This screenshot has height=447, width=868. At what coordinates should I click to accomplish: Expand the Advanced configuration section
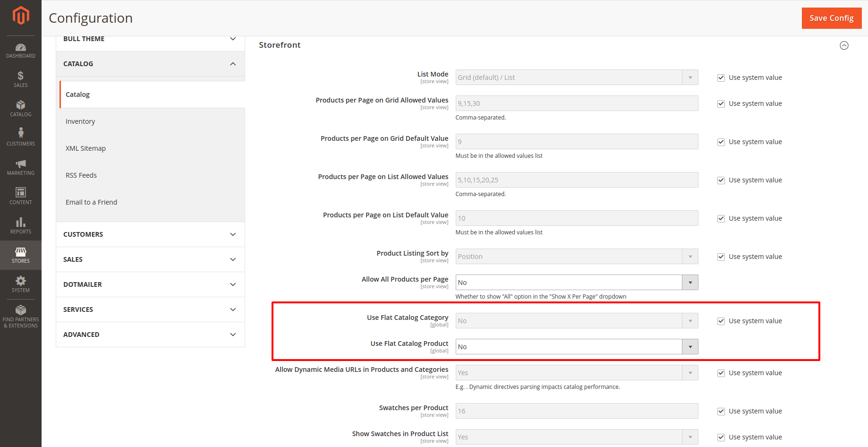tap(150, 335)
